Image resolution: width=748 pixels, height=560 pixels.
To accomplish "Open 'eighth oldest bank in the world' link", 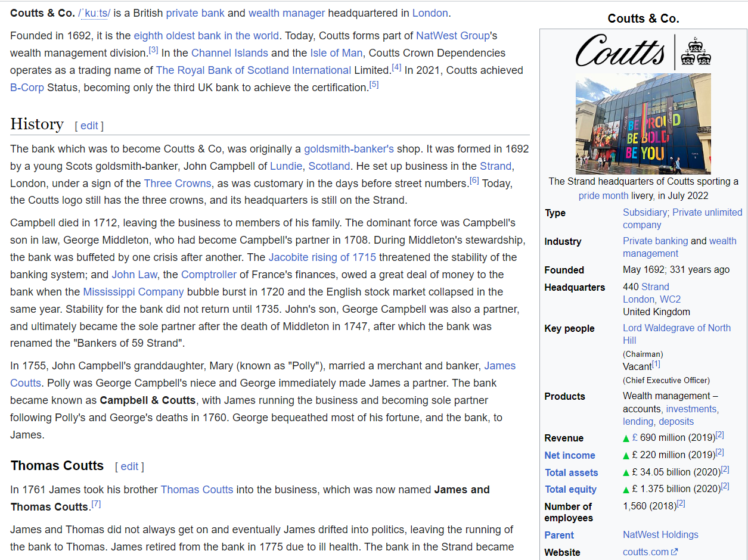I will coord(206,36).
